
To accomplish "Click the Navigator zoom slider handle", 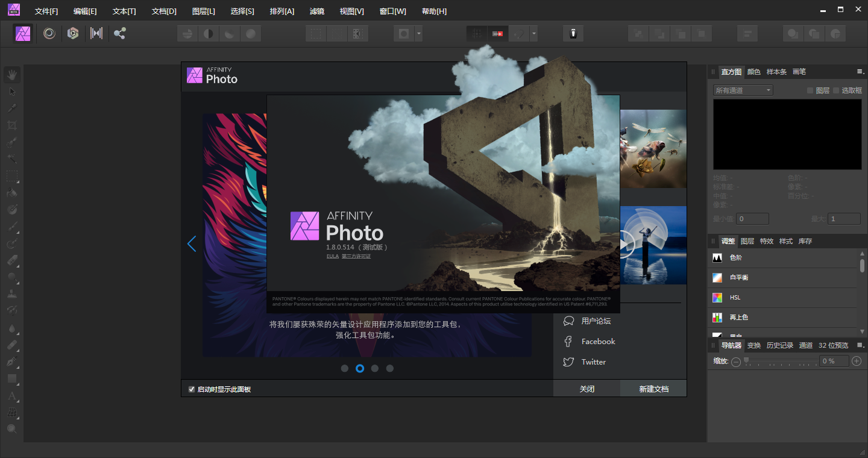I will (x=746, y=360).
